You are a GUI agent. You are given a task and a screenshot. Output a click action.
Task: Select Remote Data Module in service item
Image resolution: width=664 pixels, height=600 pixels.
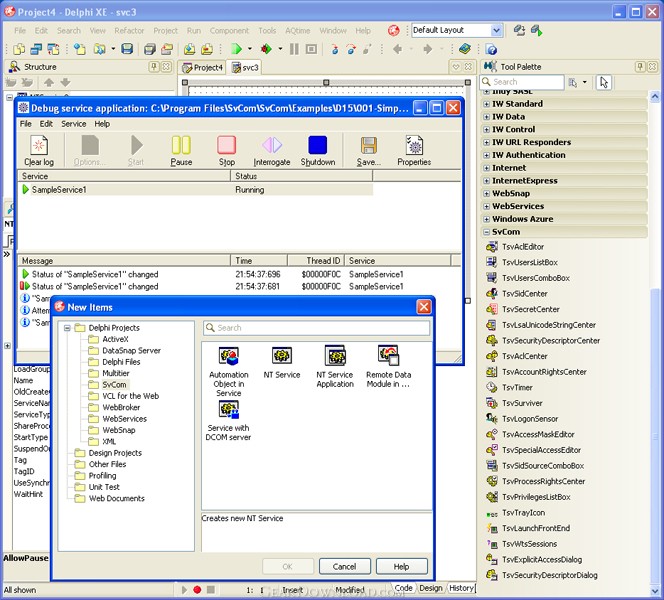(388, 367)
